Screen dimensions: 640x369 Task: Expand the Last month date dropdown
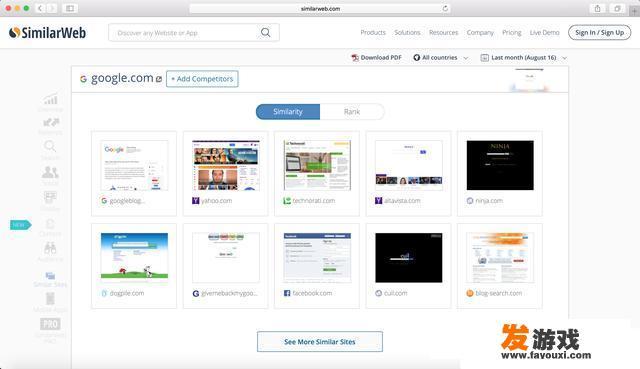pos(524,58)
